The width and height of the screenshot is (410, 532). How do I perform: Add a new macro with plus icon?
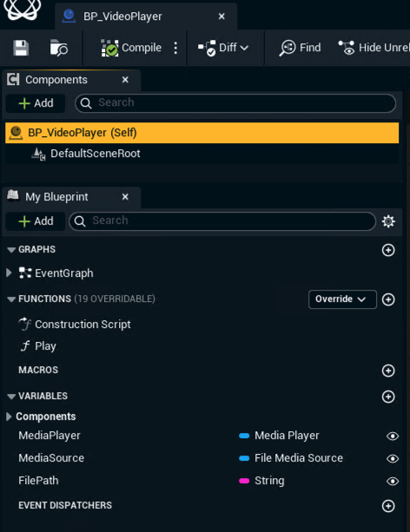tap(388, 371)
